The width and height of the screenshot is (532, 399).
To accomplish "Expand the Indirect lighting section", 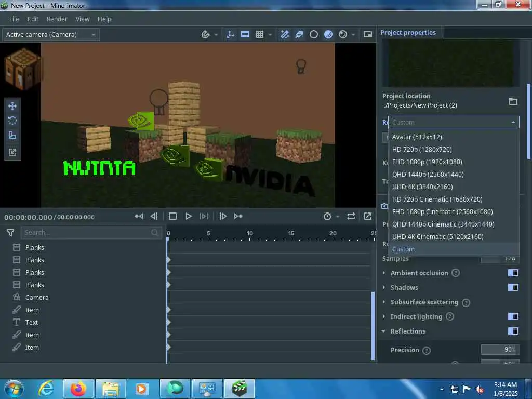I will [384, 316].
